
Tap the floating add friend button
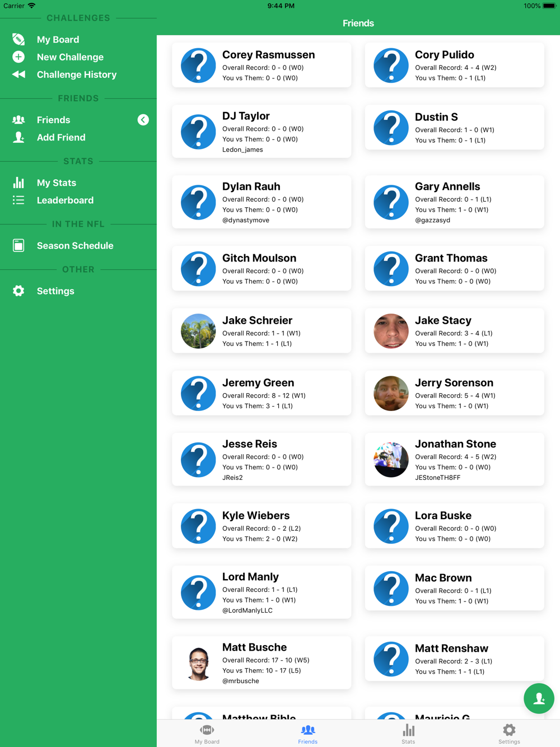tap(539, 698)
